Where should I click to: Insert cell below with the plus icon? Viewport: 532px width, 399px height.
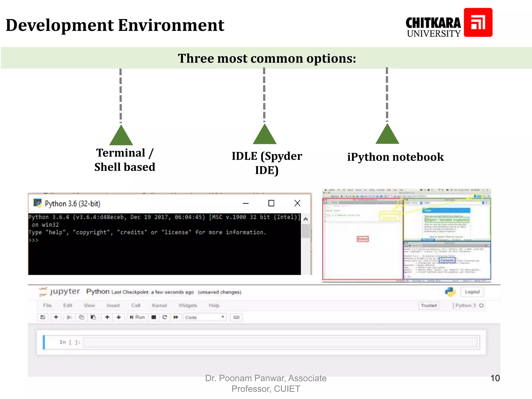(56, 317)
